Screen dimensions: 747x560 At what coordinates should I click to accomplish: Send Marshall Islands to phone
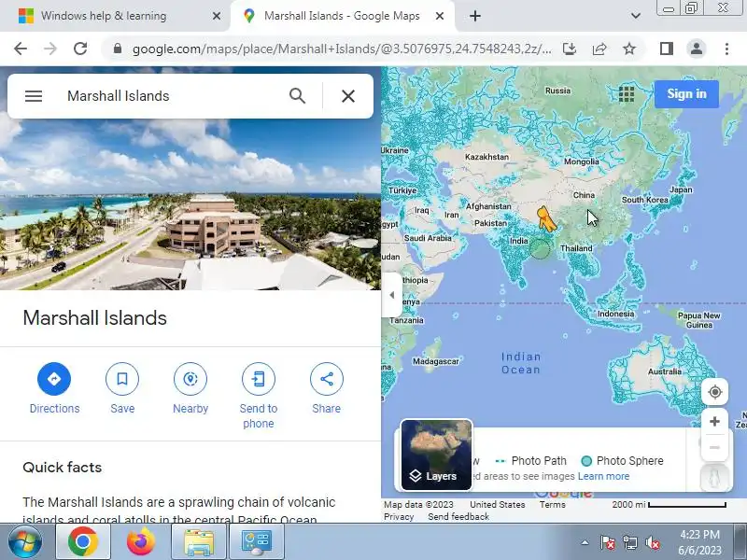tap(259, 396)
